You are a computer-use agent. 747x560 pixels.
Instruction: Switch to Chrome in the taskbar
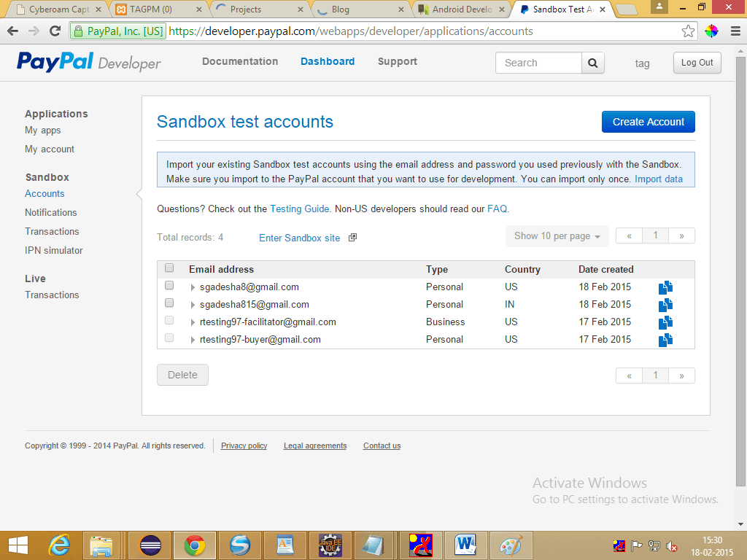(194, 545)
